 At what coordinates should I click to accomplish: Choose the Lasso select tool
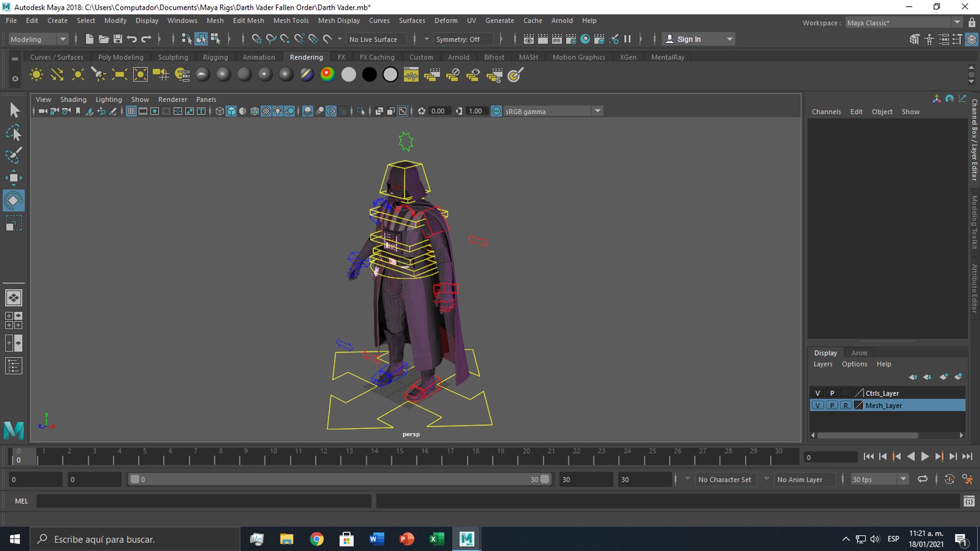pos(14,133)
